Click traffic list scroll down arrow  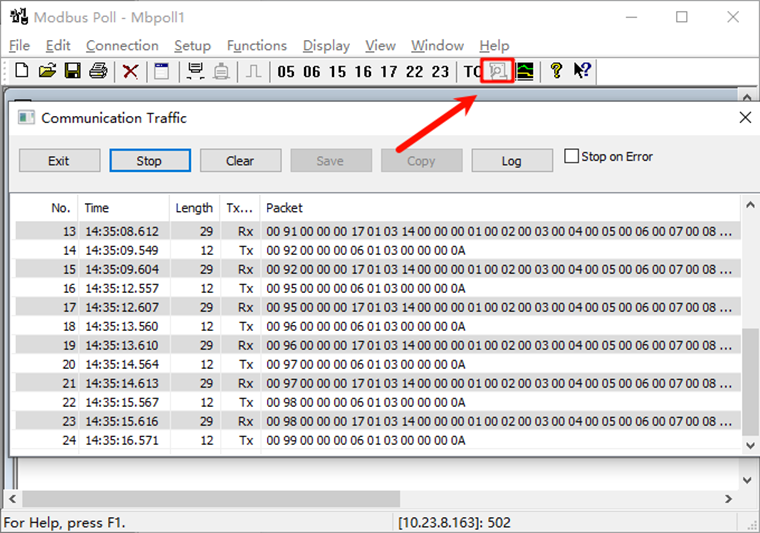750,445
